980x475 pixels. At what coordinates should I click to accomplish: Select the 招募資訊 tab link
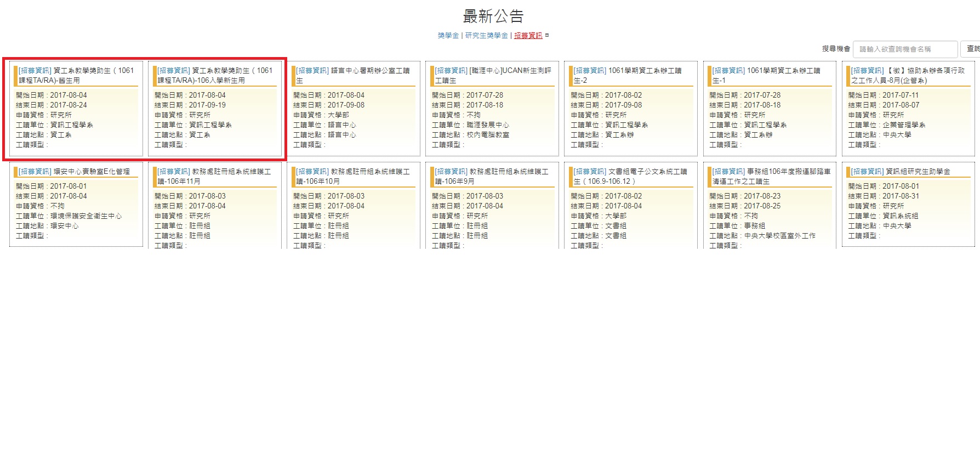(x=528, y=36)
